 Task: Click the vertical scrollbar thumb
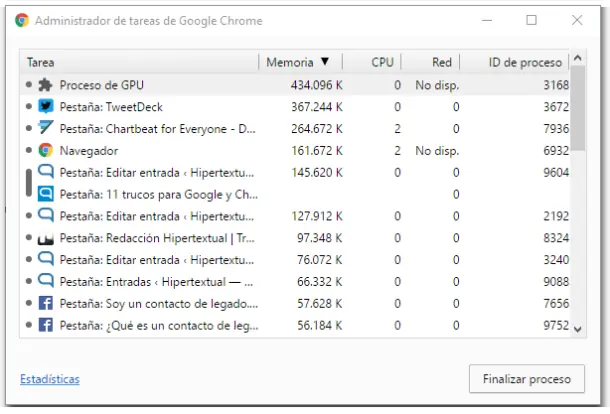pos(578,108)
